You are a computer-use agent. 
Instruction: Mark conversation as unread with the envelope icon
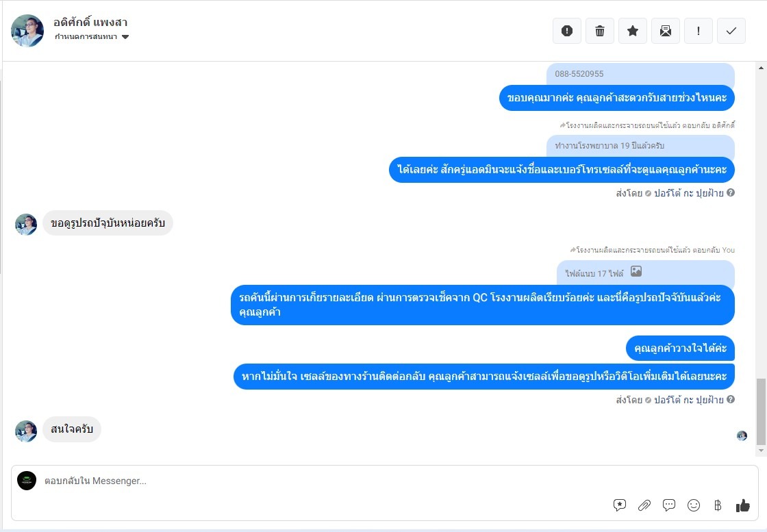665,31
